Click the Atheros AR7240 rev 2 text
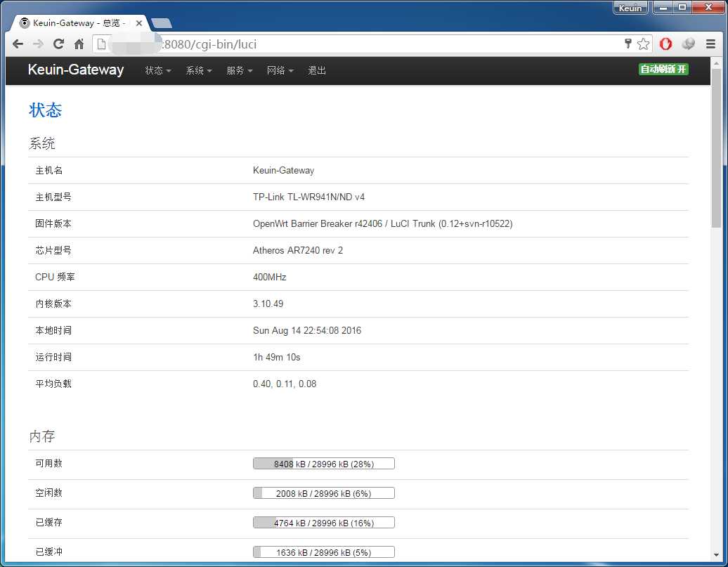Viewport: 728px width, 567px height. [298, 250]
